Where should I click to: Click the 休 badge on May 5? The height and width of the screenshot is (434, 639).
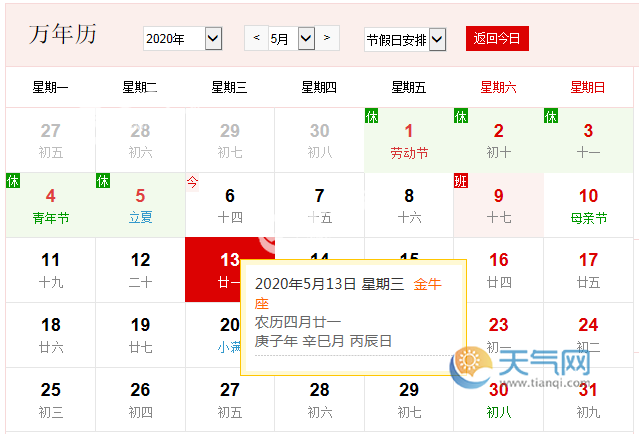tap(103, 181)
